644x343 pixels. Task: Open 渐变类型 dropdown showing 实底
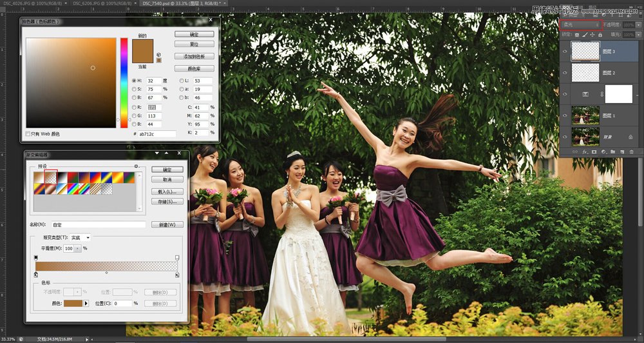[x=80, y=238]
